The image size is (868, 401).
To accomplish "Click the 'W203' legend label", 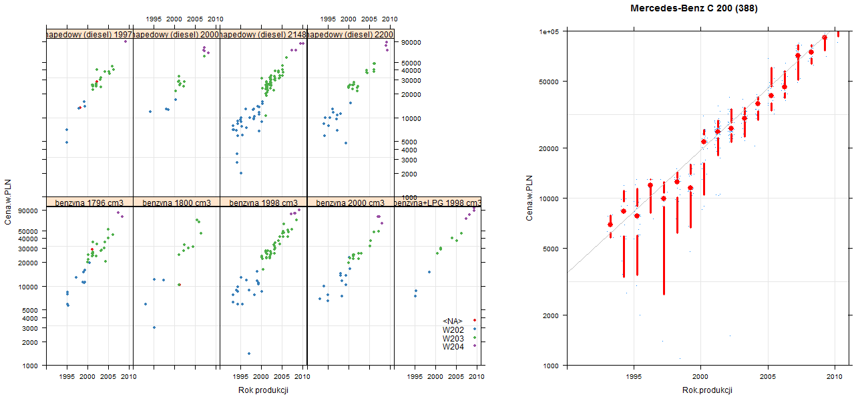I will click(x=453, y=338).
